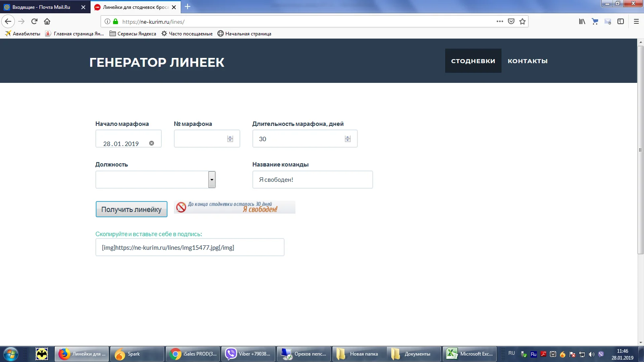The width and height of the screenshot is (644, 362).
Task: Open the volume speaker control
Action: pyautogui.click(x=592, y=354)
